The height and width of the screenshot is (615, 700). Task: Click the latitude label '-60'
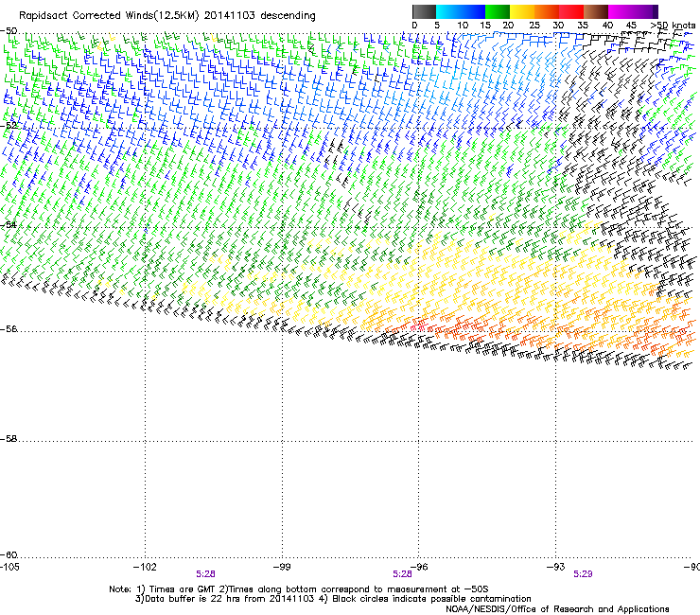click(9, 555)
